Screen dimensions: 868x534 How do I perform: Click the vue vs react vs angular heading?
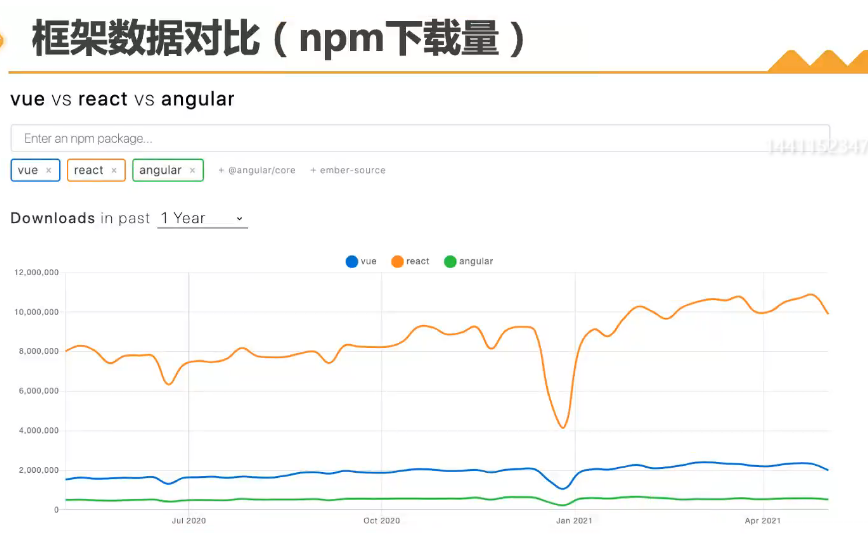coord(122,99)
